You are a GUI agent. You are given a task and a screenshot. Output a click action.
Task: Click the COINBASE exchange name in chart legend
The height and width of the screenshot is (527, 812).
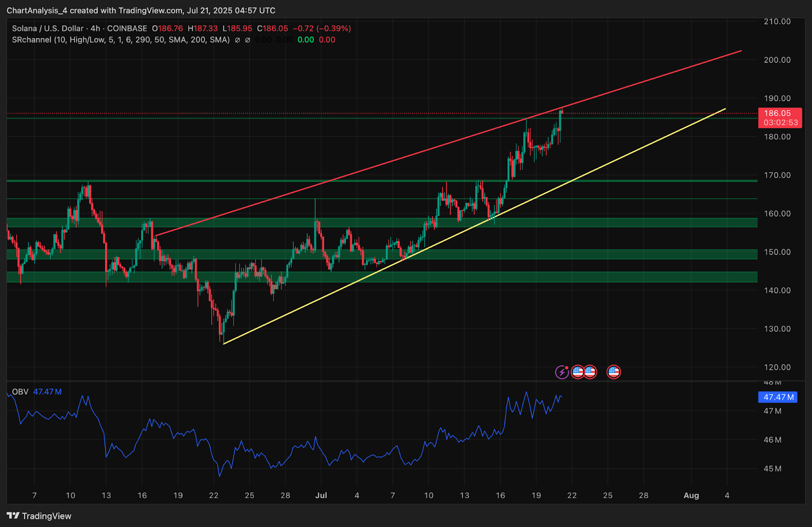(x=127, y=28)
